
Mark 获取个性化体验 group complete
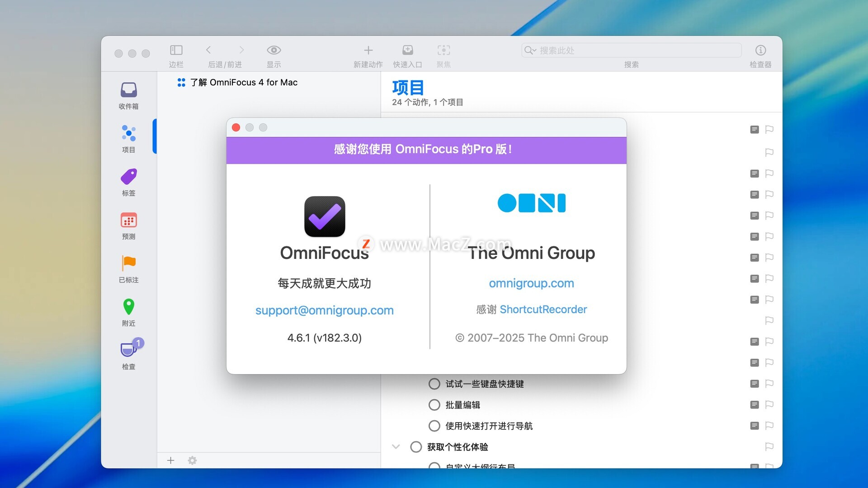(416, 447)
